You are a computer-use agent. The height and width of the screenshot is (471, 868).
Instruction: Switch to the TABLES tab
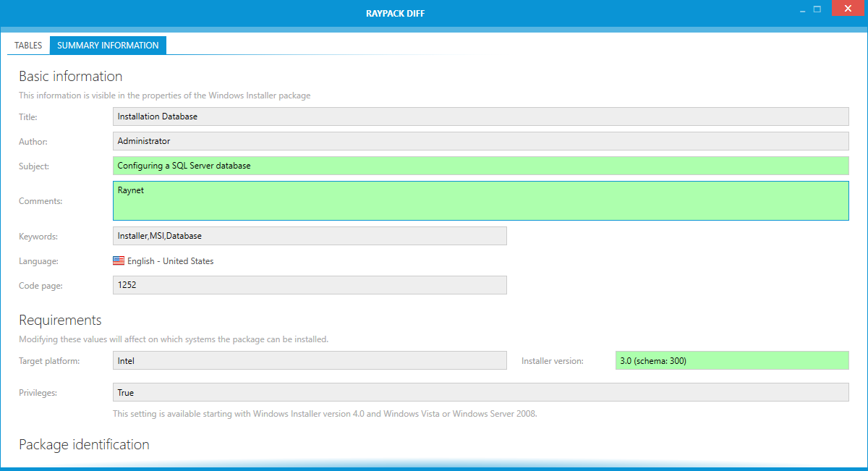click(x=28, y=46)
